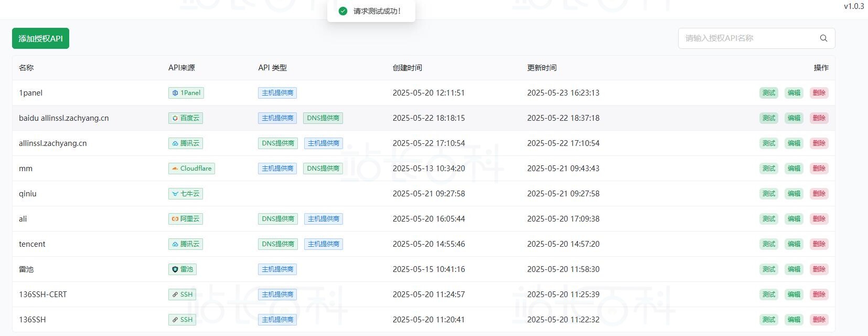The height and width of the screenshot is (336, 868).
Task: Edit the 136SSH entry
Action: [794, 320]
